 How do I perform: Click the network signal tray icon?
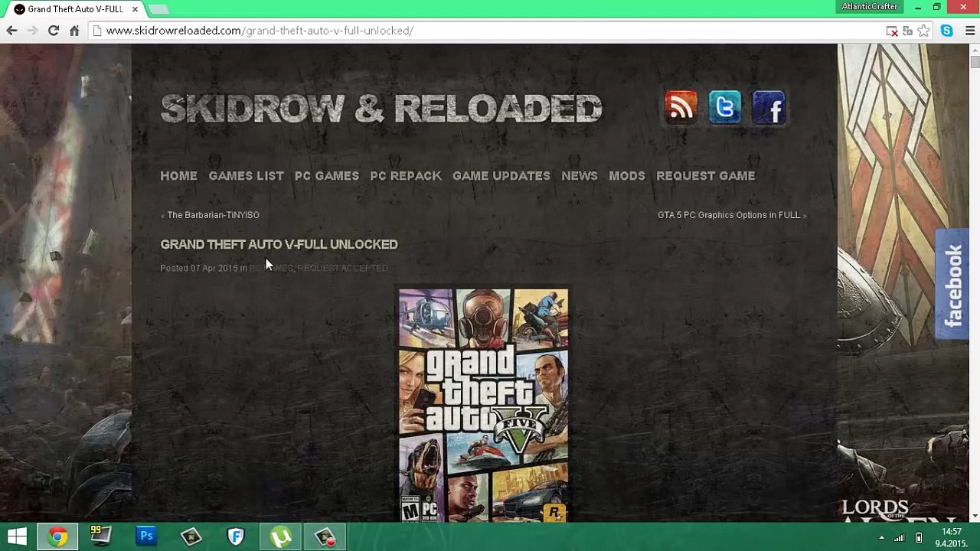pos(900,537)
